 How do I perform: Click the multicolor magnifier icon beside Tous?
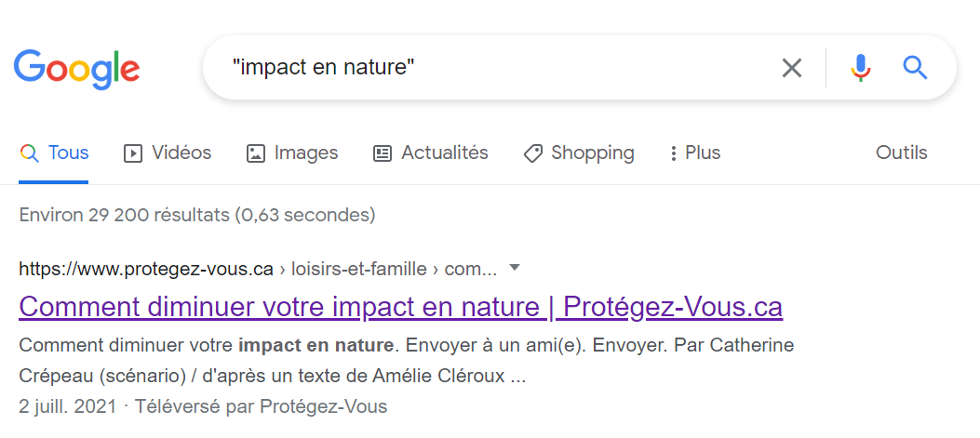29,153
